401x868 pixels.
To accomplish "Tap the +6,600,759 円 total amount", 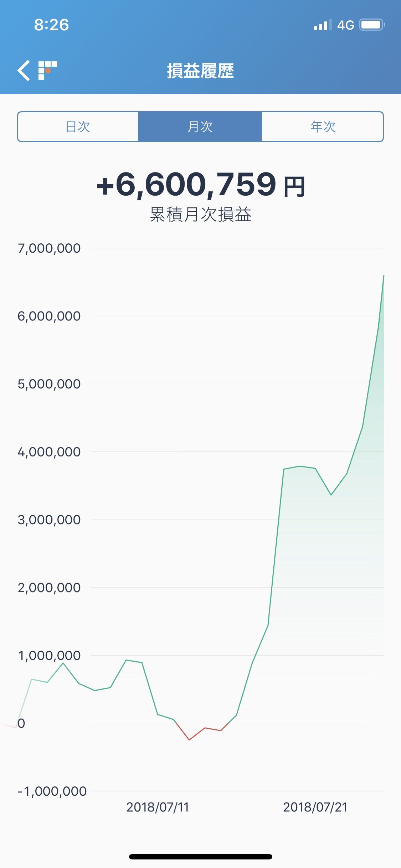I will [201, 185].
